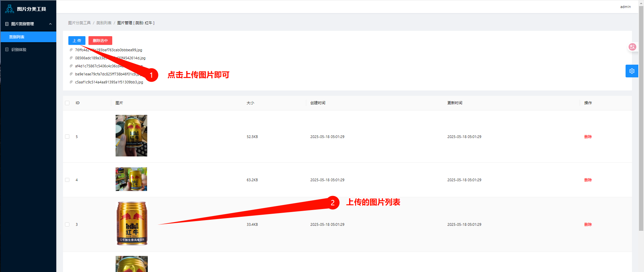The image size is (644, 272).
Task: Open the 识别体验 menu item
Action: pos(19,50)
